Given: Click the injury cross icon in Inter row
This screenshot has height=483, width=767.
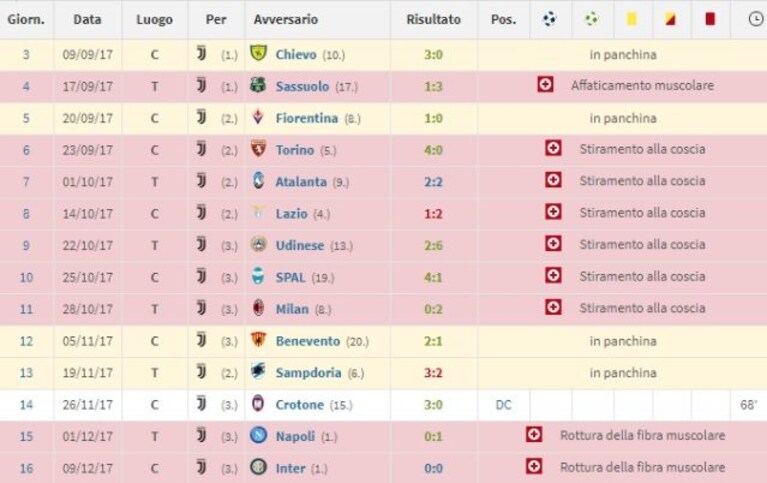Looking at the screenshot, I should click(x=534, y=466).
